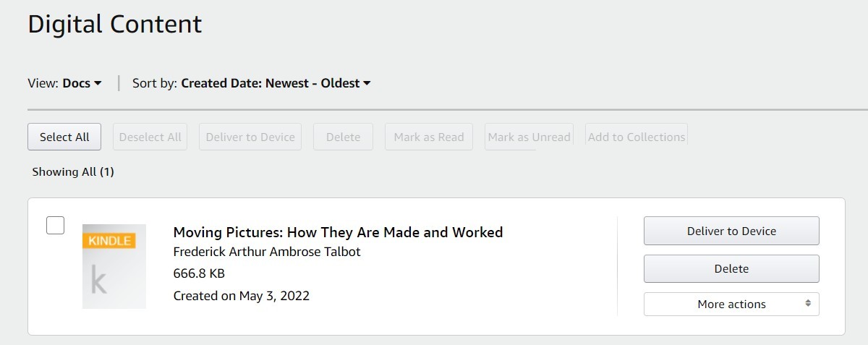Deliver Moving Pictures to a device
This screenshot has height=345, width=868.
(x=731, y=231)
